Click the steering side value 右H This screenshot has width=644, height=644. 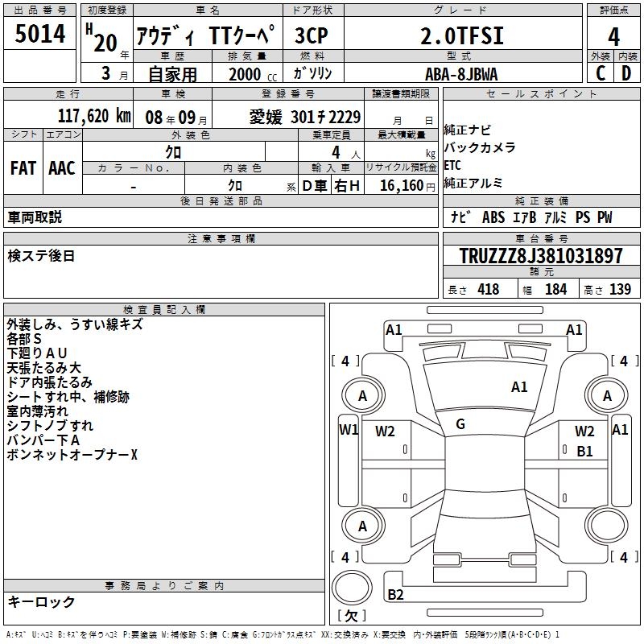click(347, 186)
